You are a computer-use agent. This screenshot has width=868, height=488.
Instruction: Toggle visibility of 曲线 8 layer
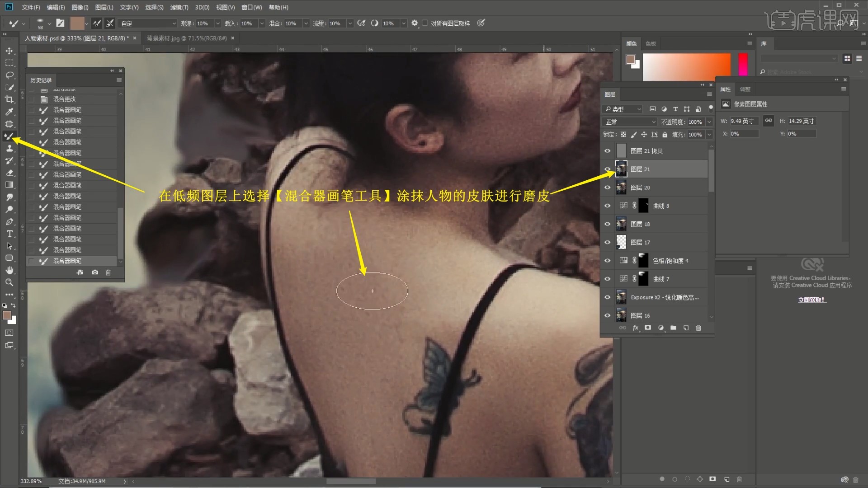pyautogui.click(x=607, y=206)
